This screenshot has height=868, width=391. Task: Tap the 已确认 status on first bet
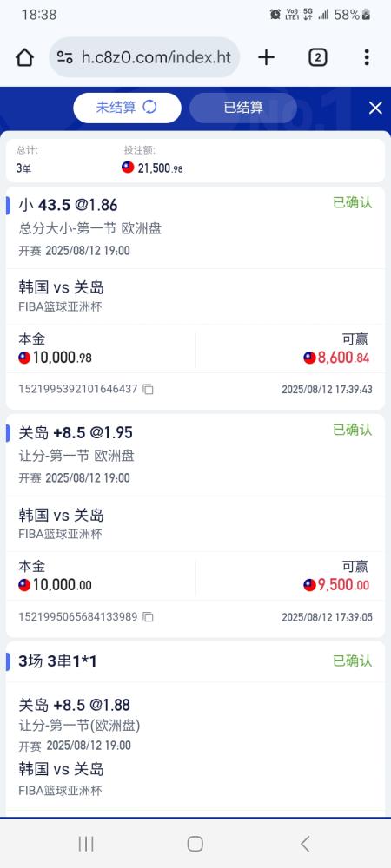(352, 202)
